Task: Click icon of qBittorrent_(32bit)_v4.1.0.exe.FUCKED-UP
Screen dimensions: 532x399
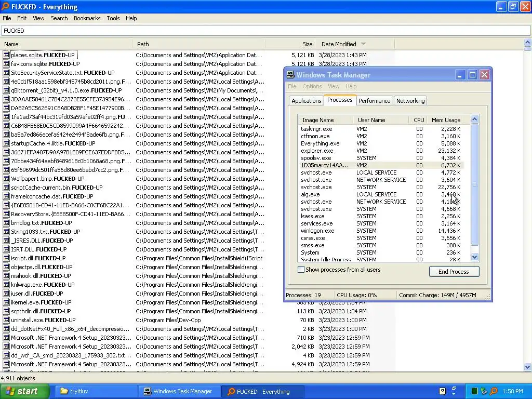Action: (6, 90)
